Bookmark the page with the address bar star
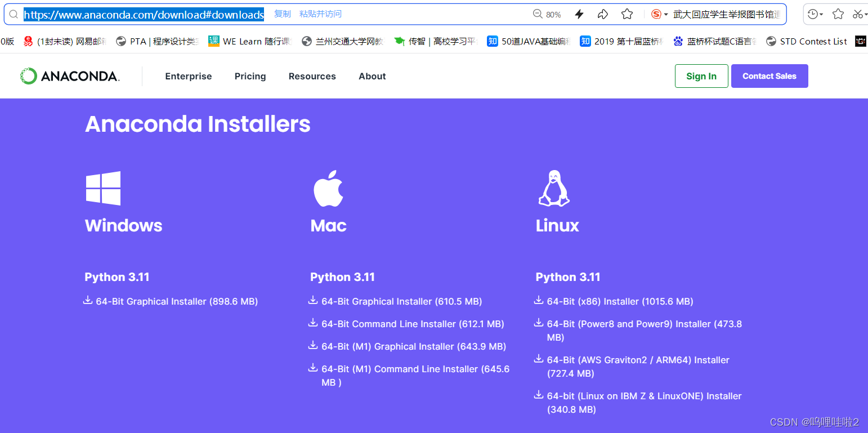Viewport: 868px width, 433px height. 627,14
